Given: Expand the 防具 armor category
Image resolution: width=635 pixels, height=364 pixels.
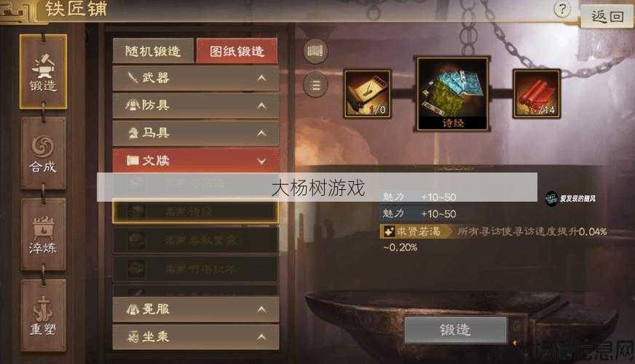Looking at the screenshot, I should point(196,106).
